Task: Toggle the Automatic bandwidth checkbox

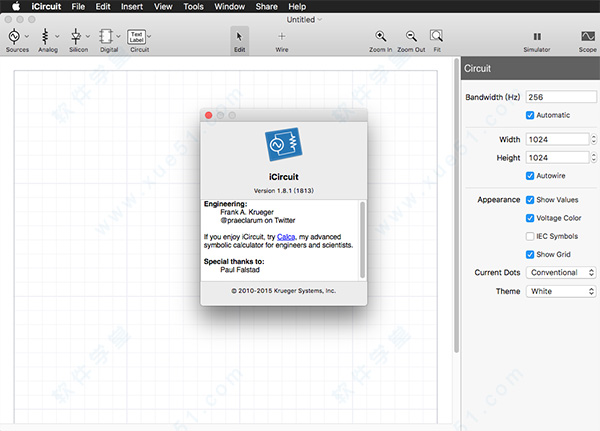Action: pyautogui.click(x=530, y=115)
